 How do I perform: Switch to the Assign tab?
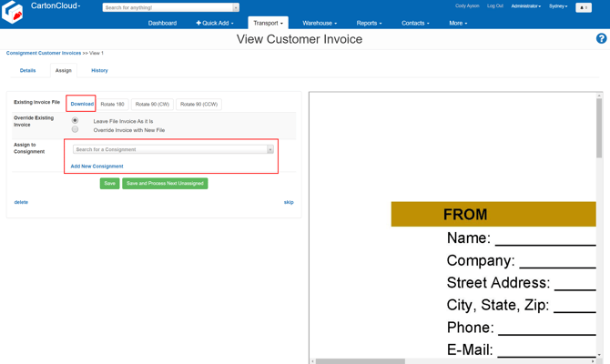64,70
